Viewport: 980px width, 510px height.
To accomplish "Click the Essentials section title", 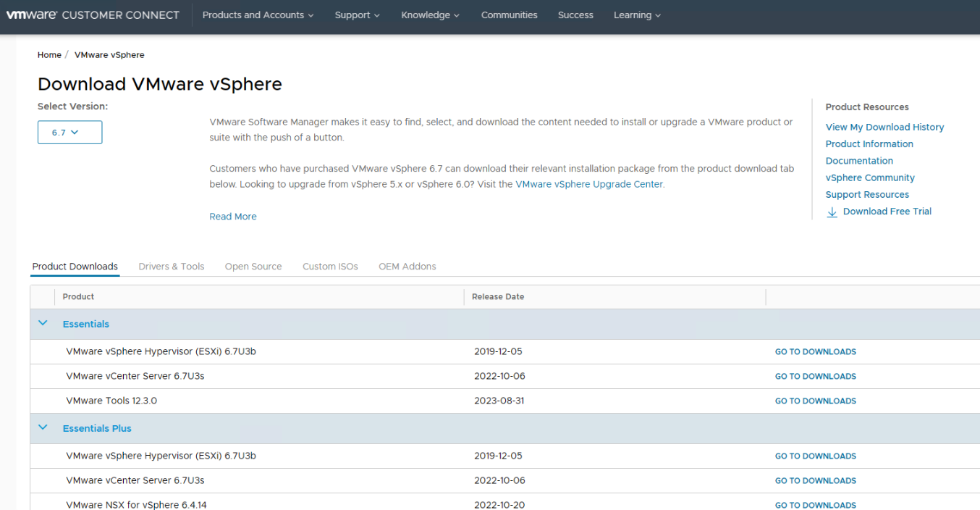I will coord(86,324).
